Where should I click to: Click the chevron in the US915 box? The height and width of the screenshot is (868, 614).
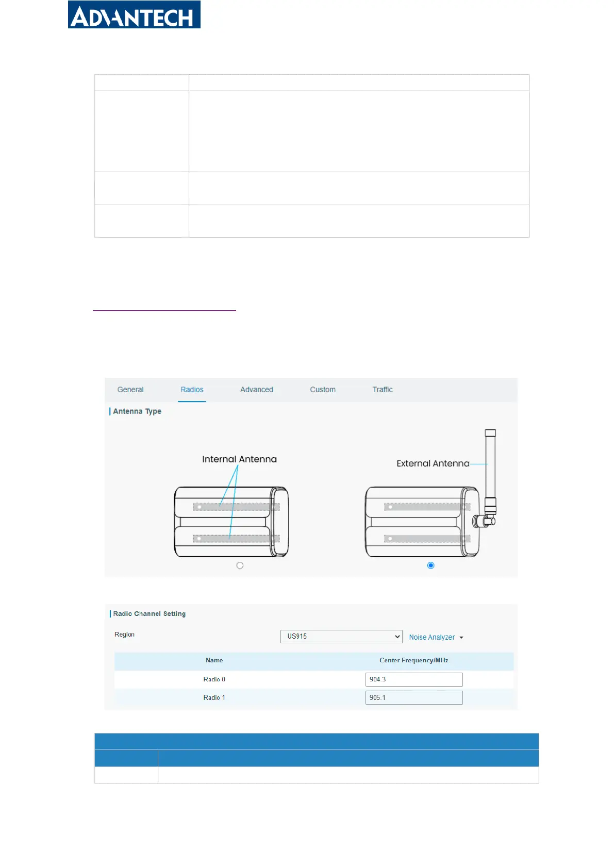pos(397,637)
